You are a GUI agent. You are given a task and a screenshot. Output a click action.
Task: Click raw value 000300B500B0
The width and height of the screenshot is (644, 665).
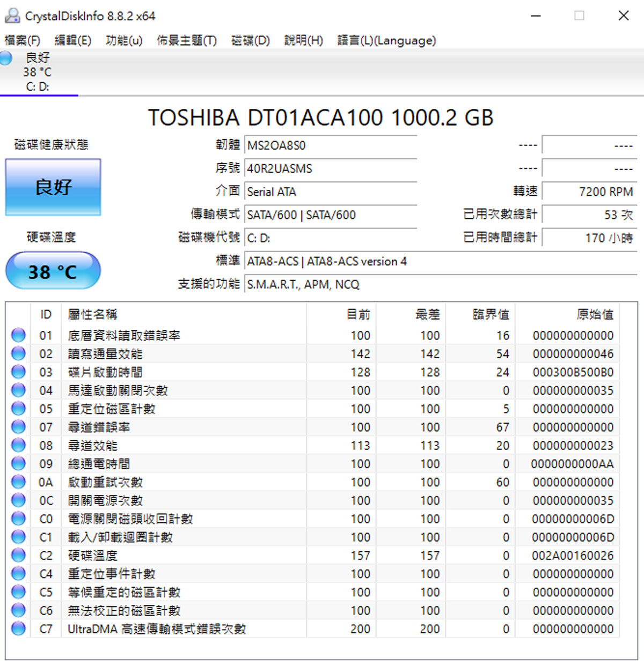[x=573, y=372]
